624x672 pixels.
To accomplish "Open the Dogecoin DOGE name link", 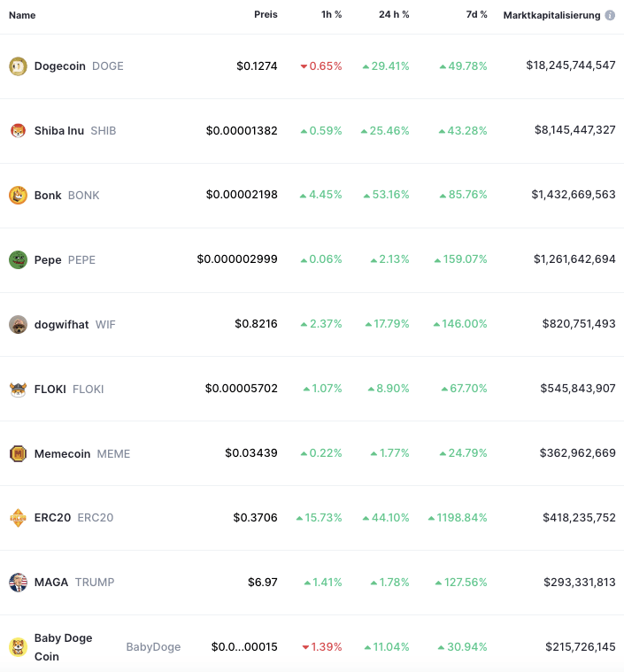I will coord(79,66).
